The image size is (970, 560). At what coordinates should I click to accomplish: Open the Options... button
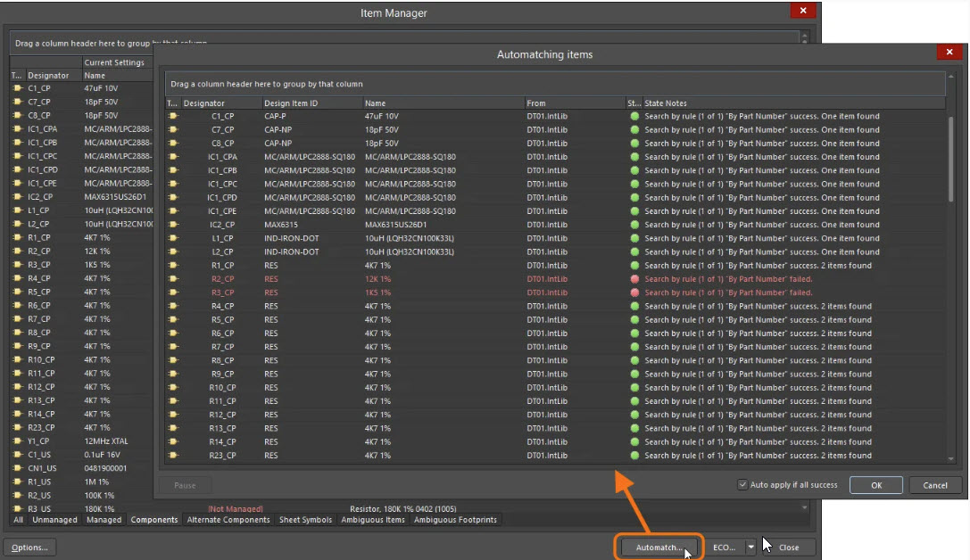tap(29, 547)
